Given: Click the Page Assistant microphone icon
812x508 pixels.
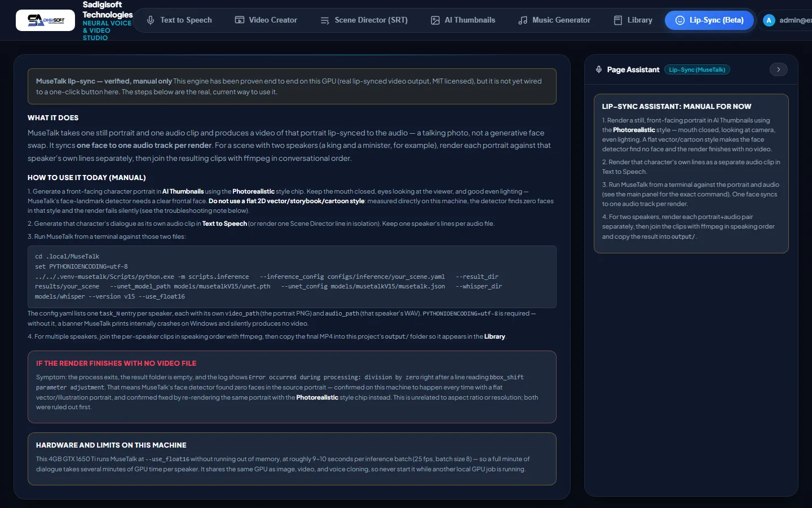Looking at the screenshot, I should point(599,69).
